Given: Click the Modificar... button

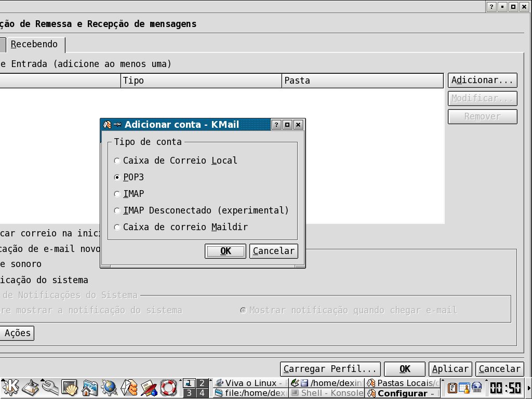Looking at the screenshot, I should click(x=483, y=98).
